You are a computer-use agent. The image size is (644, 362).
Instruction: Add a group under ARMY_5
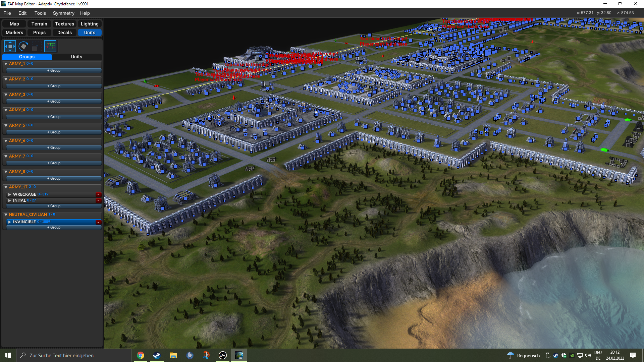coord(54,132)
